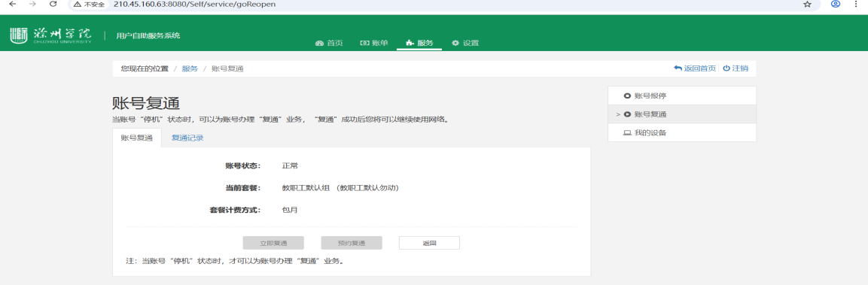Open the 服务 navigation tab

(419, 43)
